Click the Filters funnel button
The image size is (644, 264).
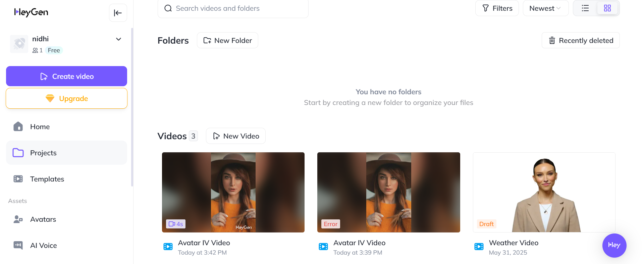coord(497,8)
